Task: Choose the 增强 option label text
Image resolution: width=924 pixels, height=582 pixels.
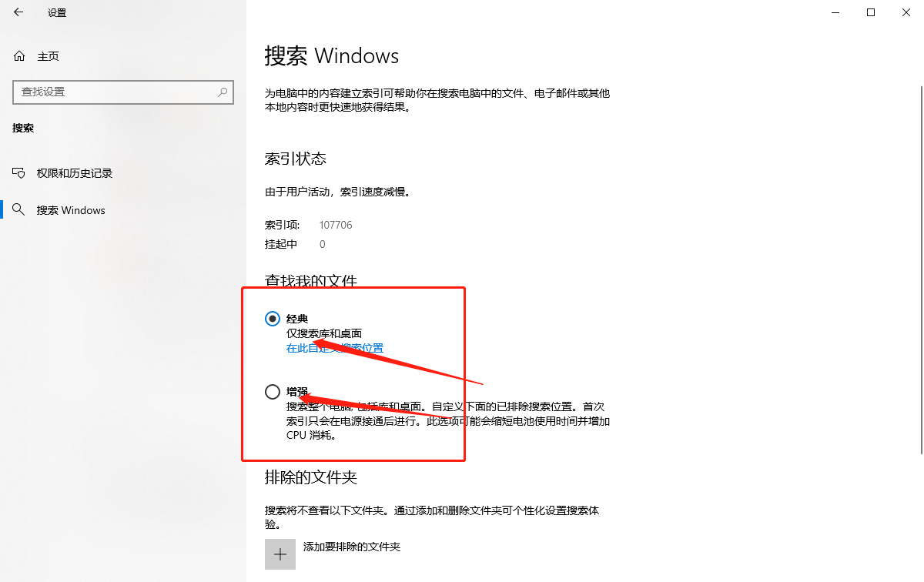Action: 297,392
